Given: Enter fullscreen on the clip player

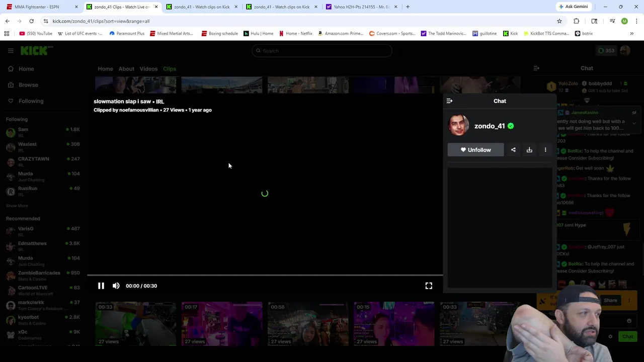Looking at the screenshot, I should pyautogui.click(x=429, y=286).
